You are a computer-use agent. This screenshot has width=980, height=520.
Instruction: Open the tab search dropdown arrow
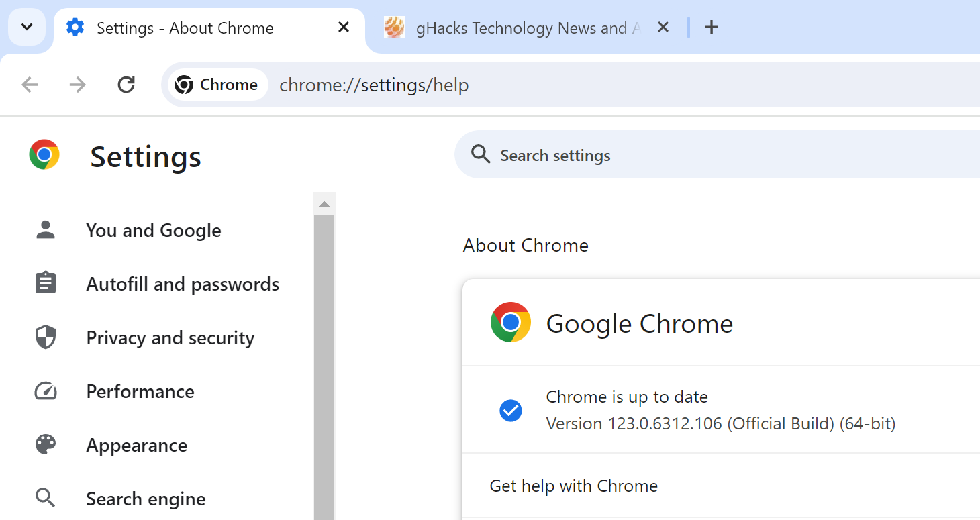coord(27,28)
